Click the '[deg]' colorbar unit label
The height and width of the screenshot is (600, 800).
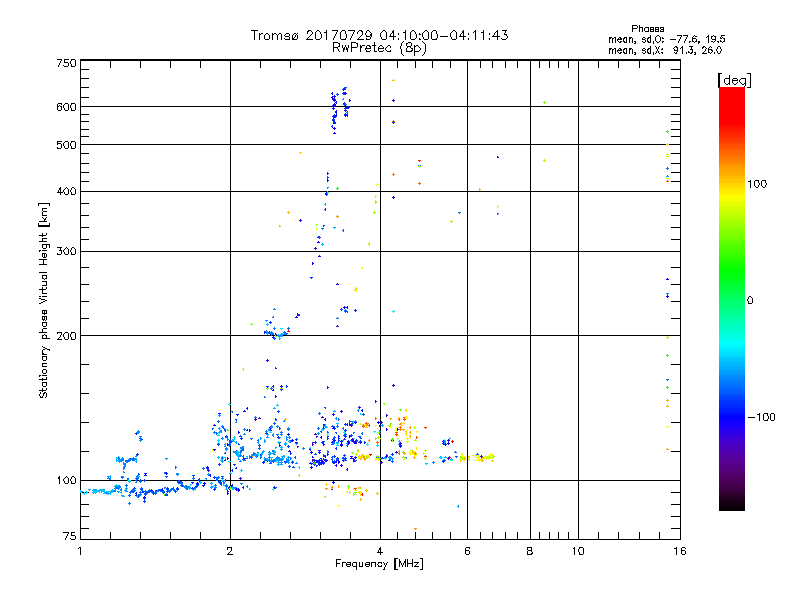point(734,80)
